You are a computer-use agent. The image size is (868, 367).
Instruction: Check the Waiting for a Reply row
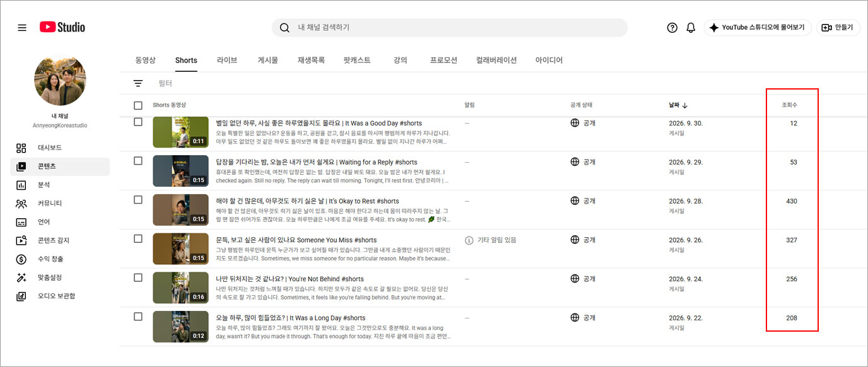138,161
